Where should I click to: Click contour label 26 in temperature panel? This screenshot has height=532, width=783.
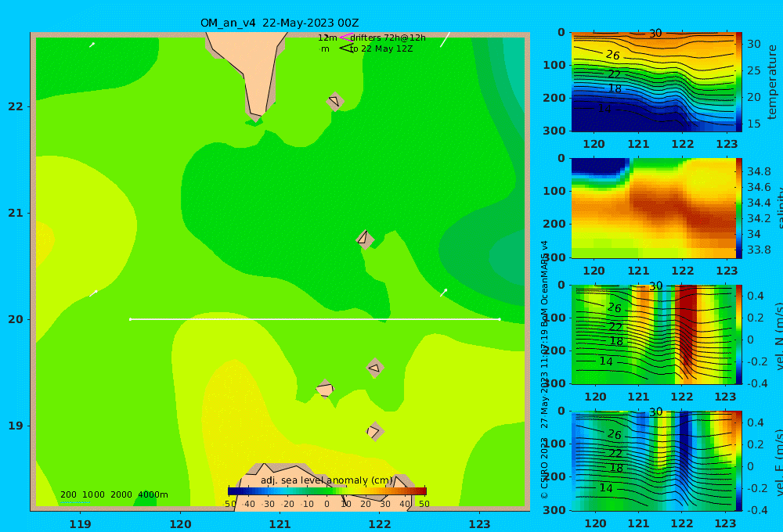[x=613, y=55]
